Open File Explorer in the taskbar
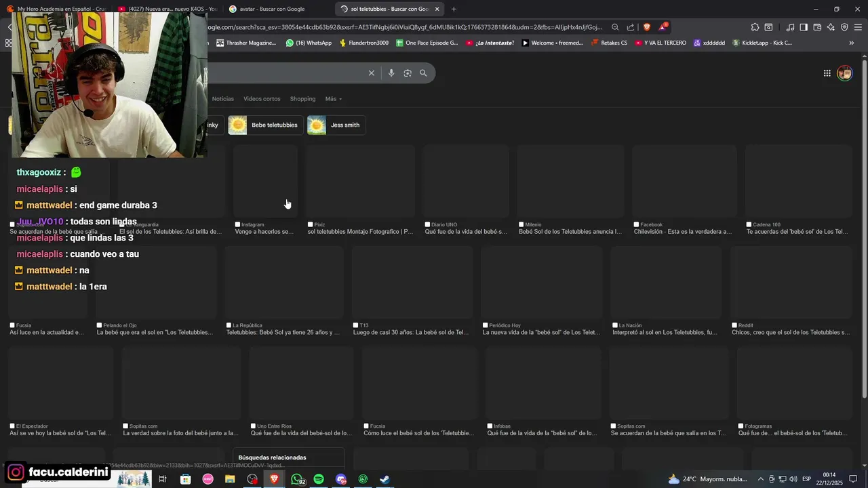868x488 pixels. (x=230, y=479)
